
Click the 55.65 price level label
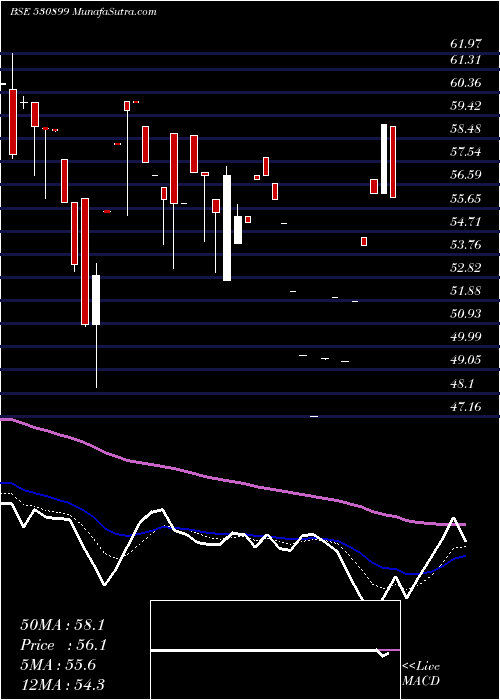pyautogui.click(x=466, y=198)
